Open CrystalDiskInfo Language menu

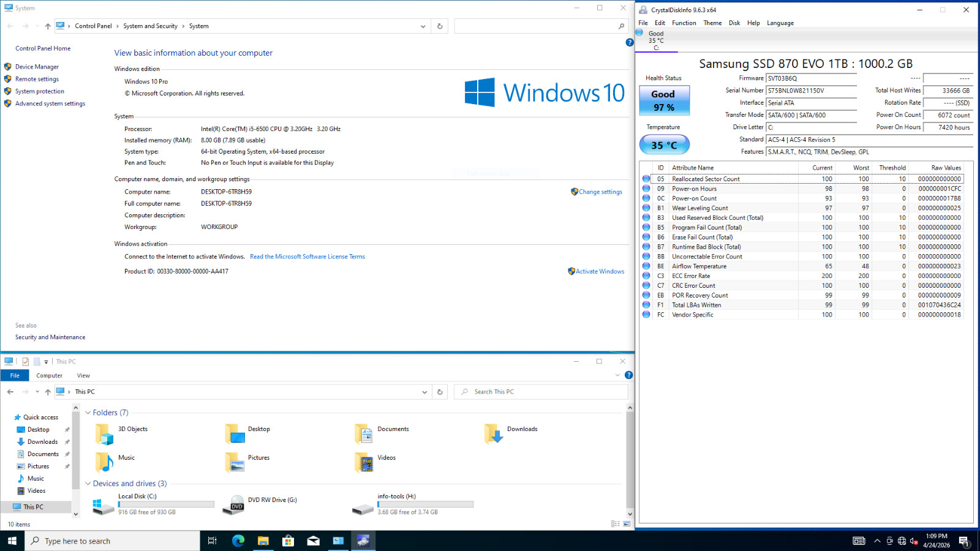click(780, 23)
